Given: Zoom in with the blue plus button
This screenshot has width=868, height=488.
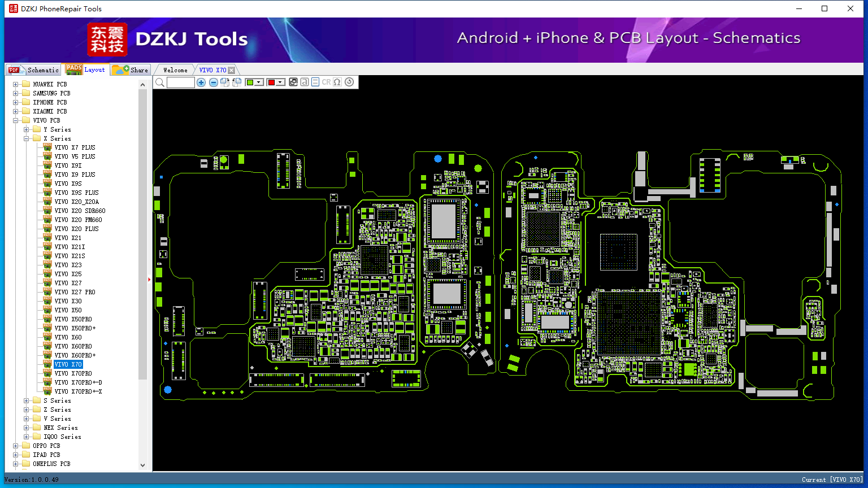Looking at the screenshot, I should 201,82.
